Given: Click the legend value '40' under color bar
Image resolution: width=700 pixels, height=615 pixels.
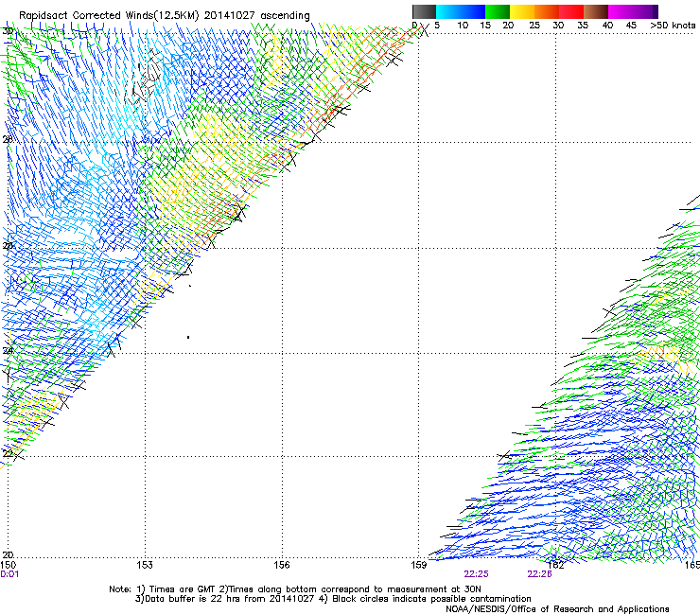Looking at the screenshot, I should (607, 26).
